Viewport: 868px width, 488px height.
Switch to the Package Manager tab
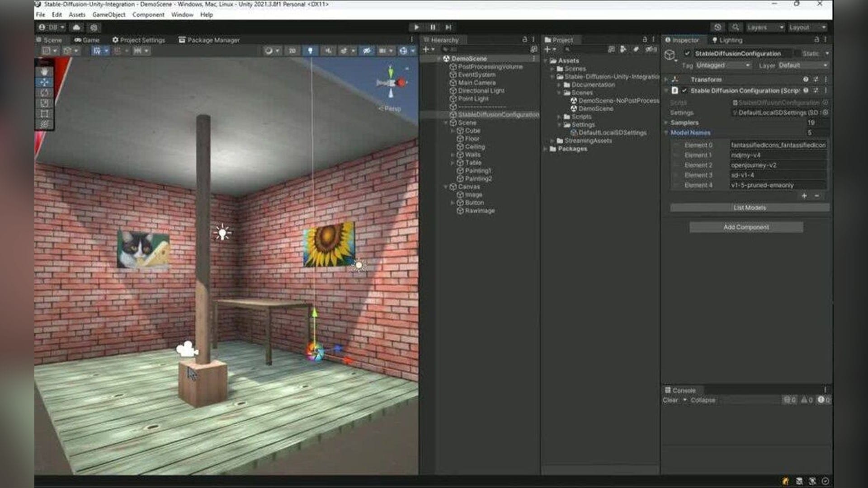209,40
